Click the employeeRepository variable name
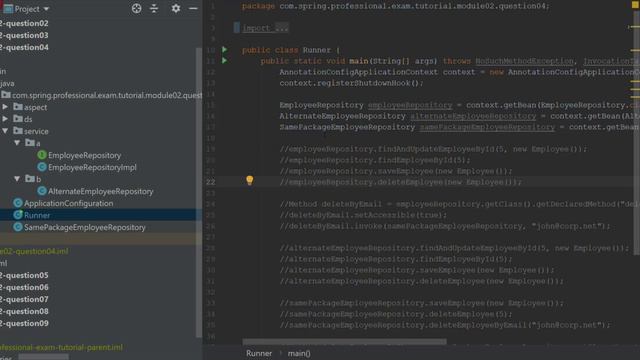640x360 pixels. [x=410, y=105]
